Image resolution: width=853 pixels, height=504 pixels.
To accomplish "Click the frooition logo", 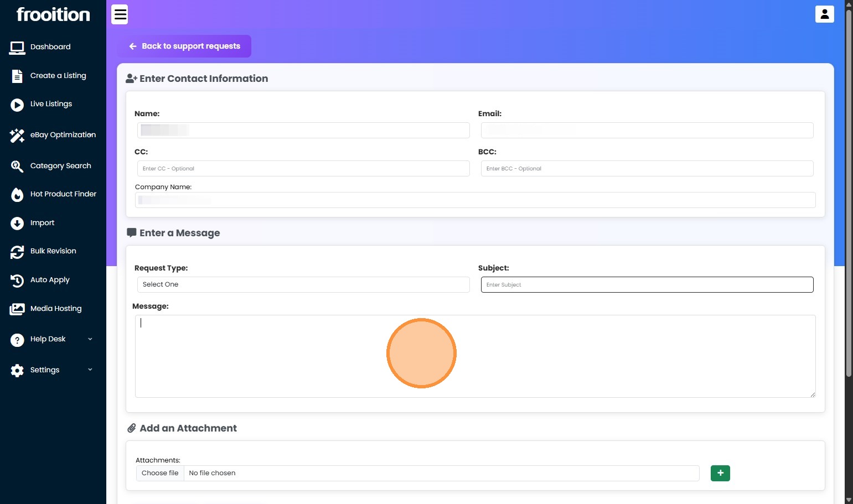I will [53, 14].
